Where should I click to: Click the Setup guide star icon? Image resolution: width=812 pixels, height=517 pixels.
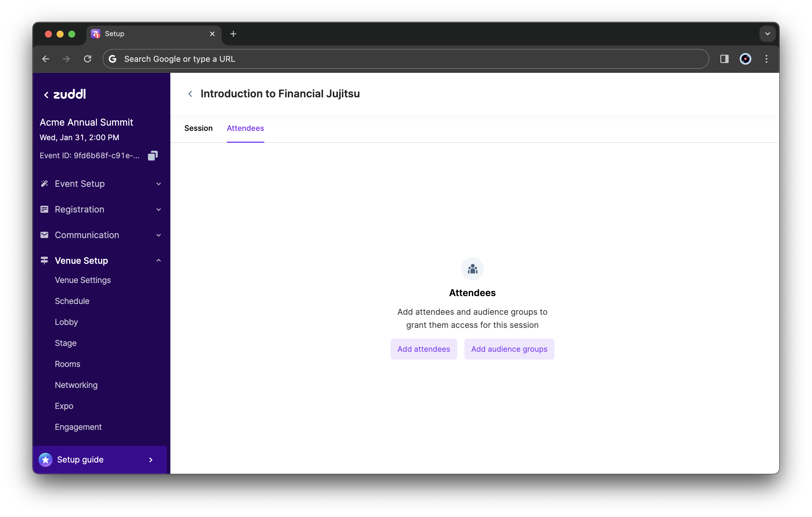47,460
